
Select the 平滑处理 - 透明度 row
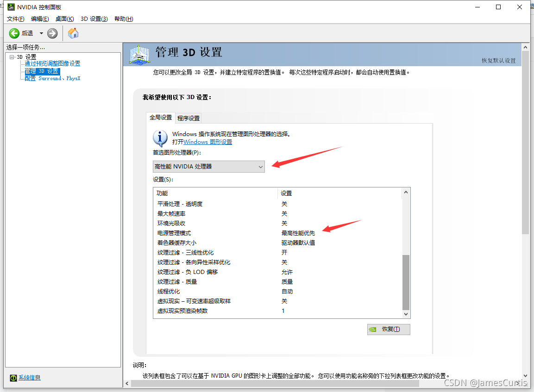pos(277,204)
